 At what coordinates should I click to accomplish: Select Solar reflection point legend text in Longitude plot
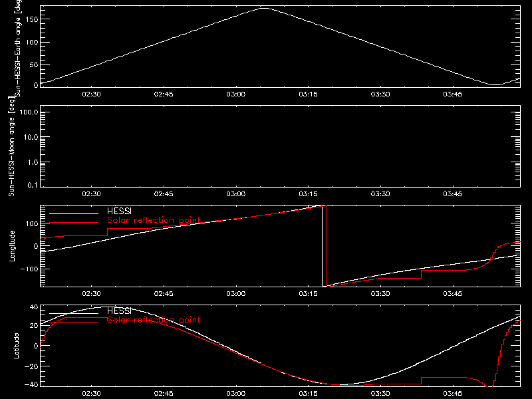[154, 220]
